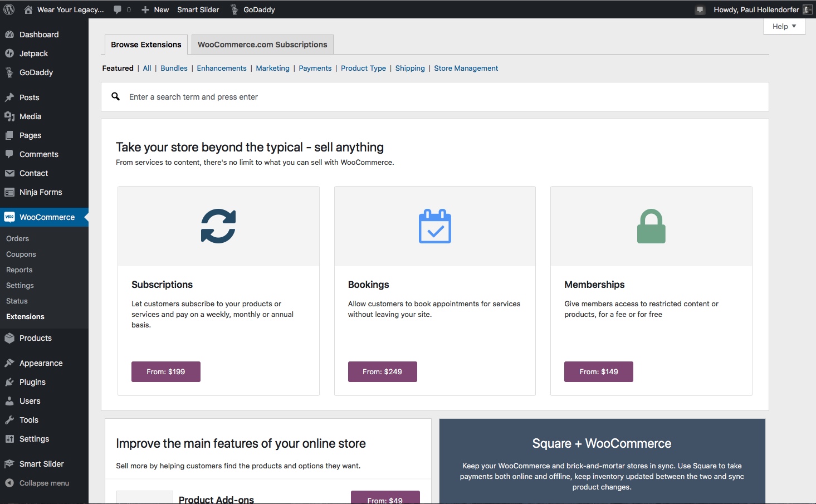Viewport: 816px width, 504px height.
Task: Click the Posts pushpin icon
Action: click(9, 97)
